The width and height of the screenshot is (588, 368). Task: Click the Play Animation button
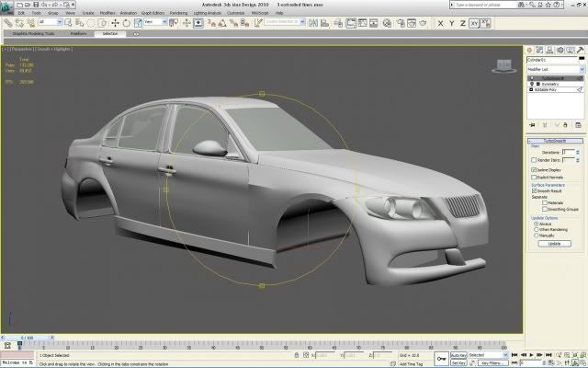click(x=531, y=355)
